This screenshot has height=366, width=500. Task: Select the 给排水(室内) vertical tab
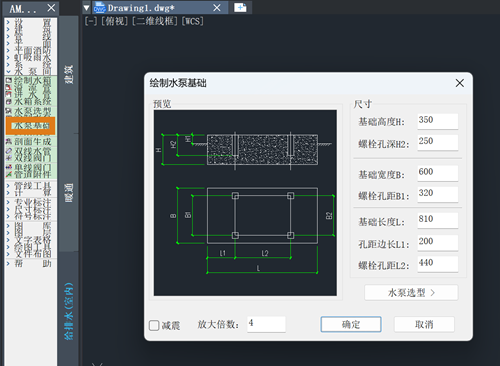click(69, 311)
